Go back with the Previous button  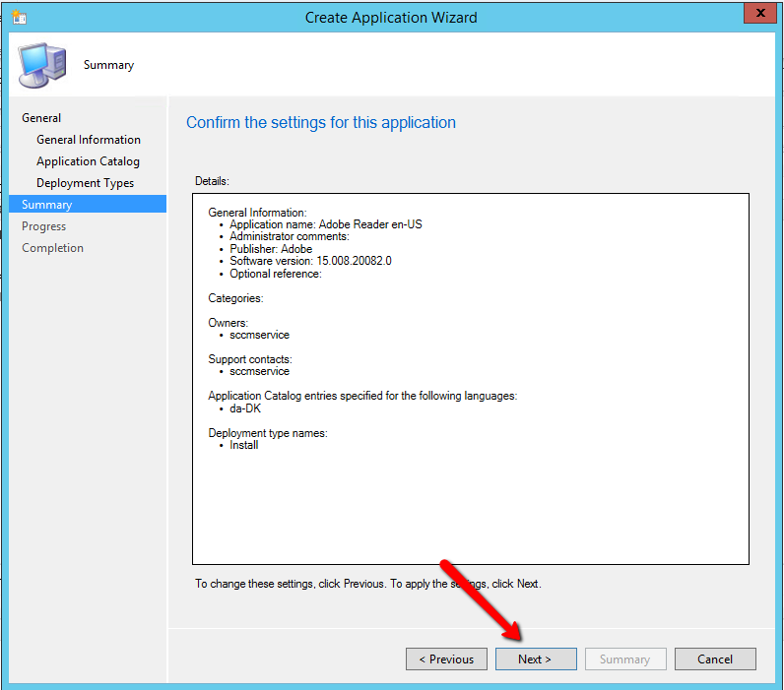click(446, 659)
